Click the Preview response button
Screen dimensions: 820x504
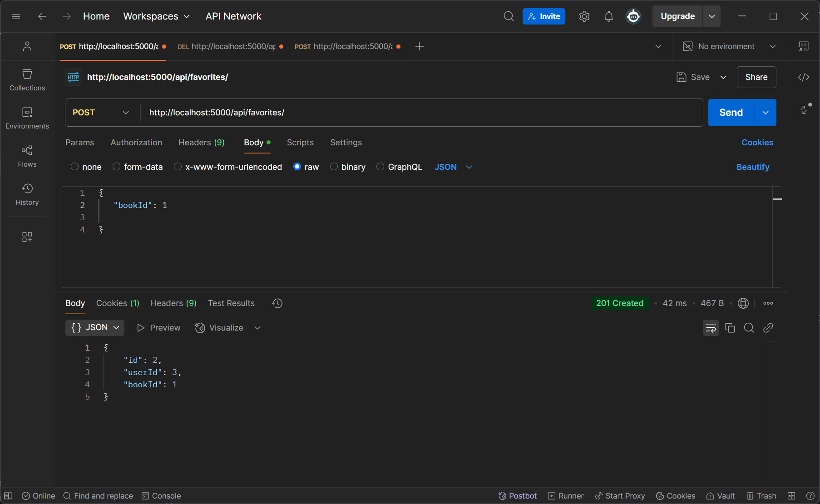coord(158,328)
